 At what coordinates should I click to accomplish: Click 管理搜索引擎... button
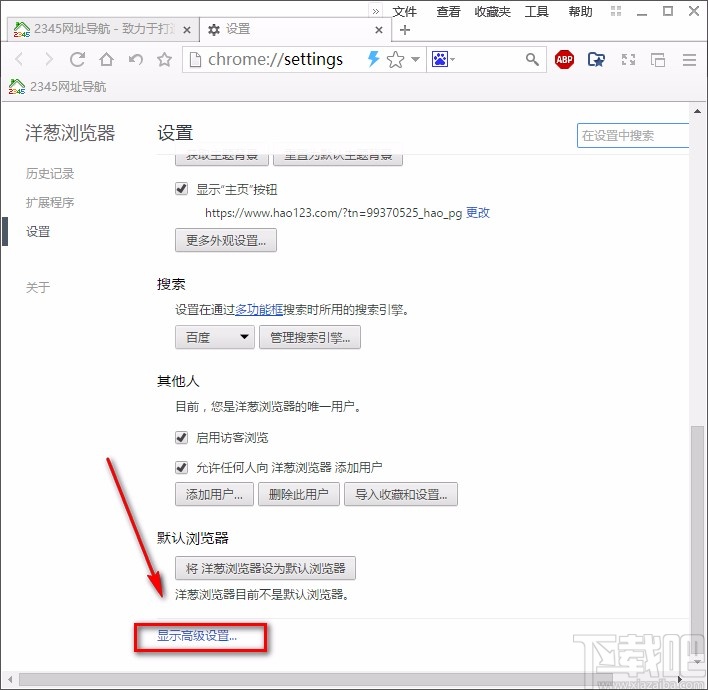pos(310,337)
